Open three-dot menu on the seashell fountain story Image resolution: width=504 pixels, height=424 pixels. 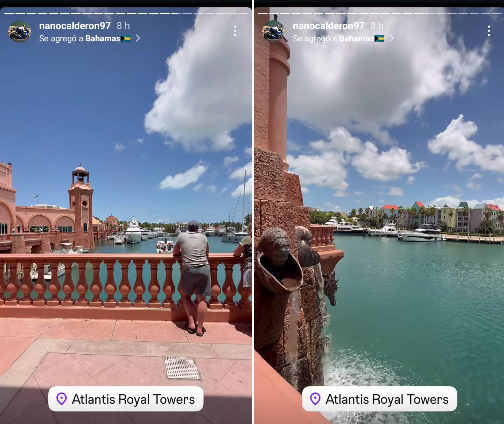[489, 31]
